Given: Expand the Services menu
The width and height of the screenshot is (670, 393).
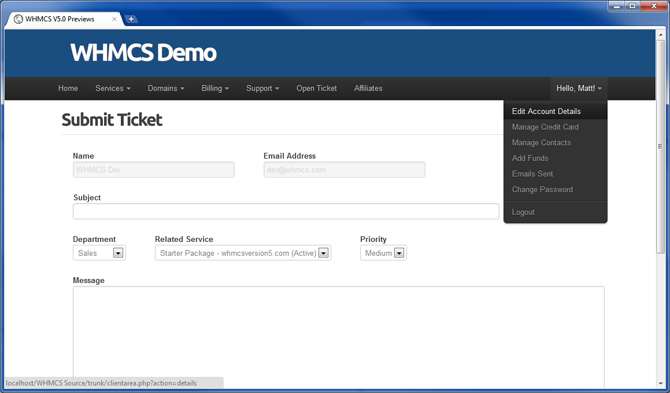Looking at the screenshot, I should pos(113,88).
